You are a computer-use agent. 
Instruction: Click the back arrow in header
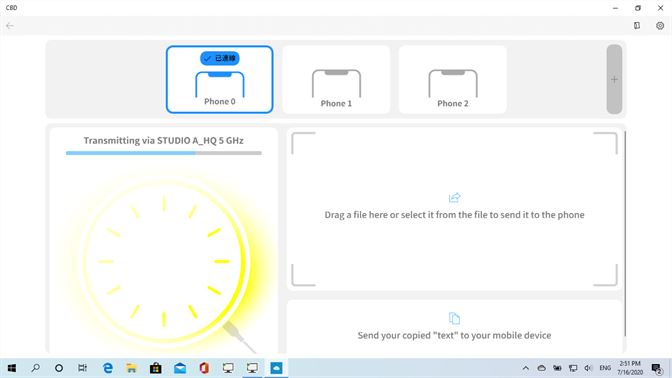click(x=10, y=26)
